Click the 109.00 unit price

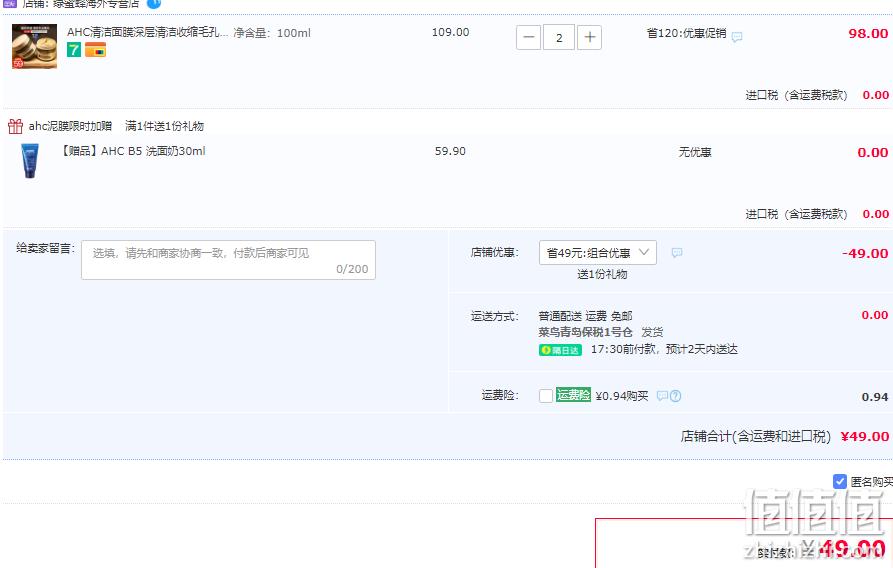coord(450,32)
